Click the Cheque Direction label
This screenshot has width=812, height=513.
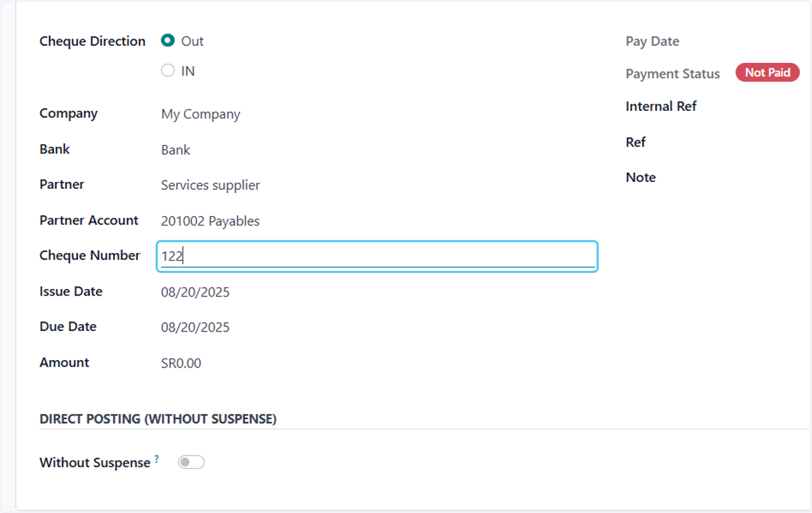(x=92, y=41)
